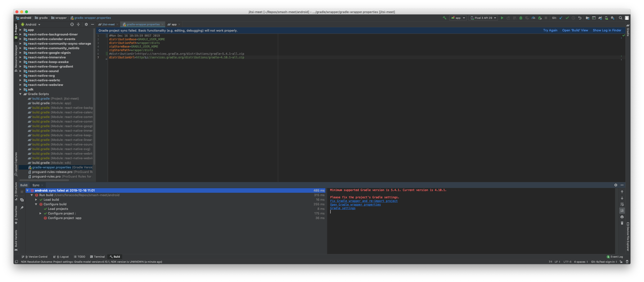The width and height of the screenshot is (644, 282).
Task: Clear build output with the trash icon
Action: coord(622,223)
